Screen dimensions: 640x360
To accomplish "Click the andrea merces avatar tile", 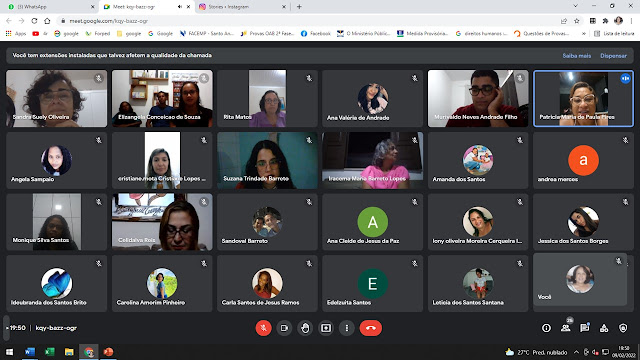I will pyautogui.click(x=583, y=160).
